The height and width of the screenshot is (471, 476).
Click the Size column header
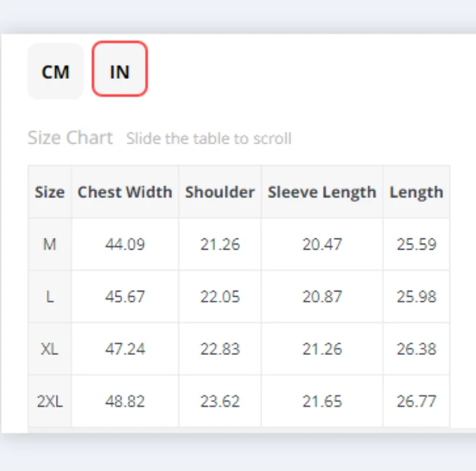[x=49, y=192]
